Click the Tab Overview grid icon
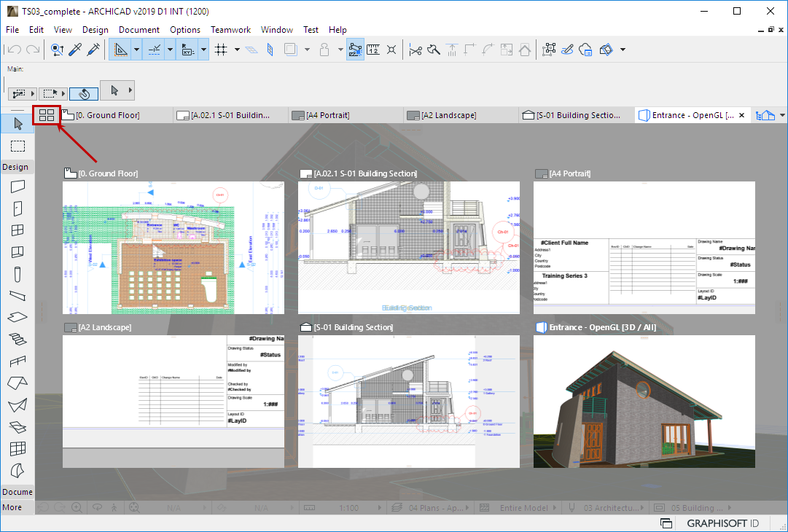The width and height of the screenshot is (788, 532). pyautogui.click(x=47, y=115)
